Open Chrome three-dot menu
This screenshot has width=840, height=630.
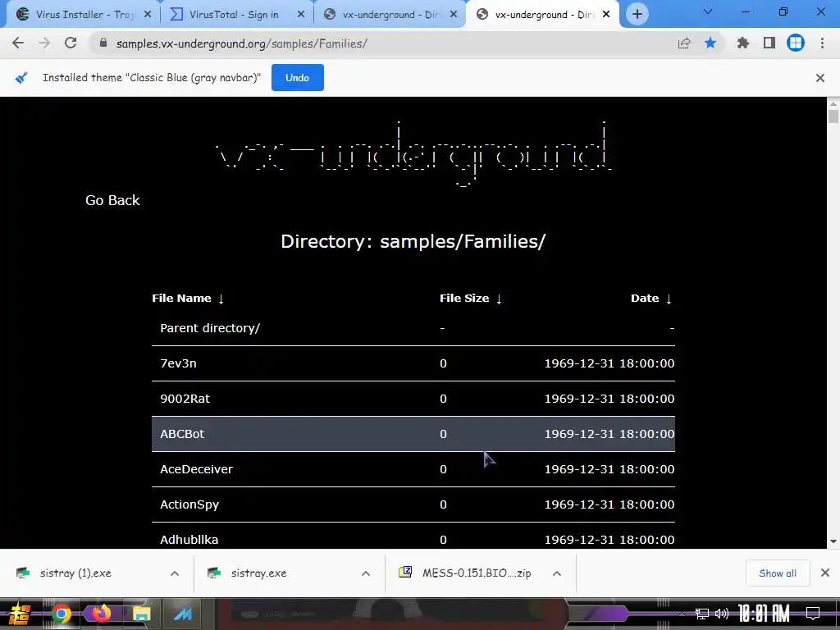coord(822,43)
